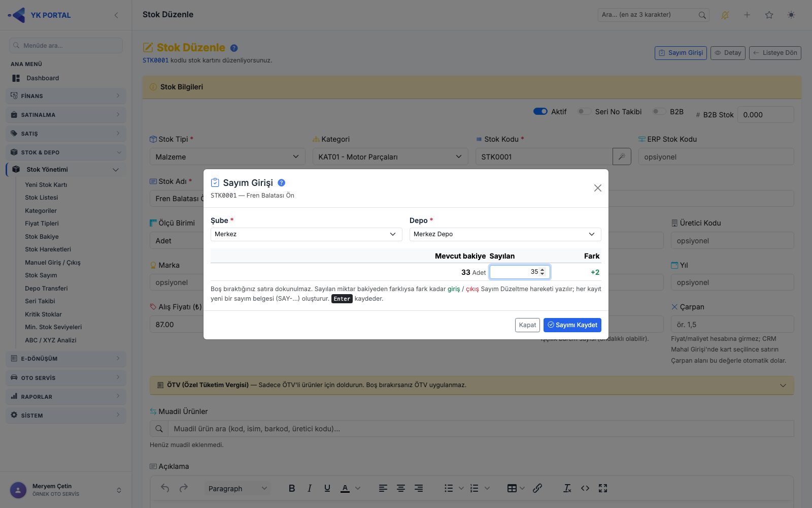The width and height of the screenshot is (812, 508).
Task: Click the Kapat button in dialog
Action: (527, 325)
